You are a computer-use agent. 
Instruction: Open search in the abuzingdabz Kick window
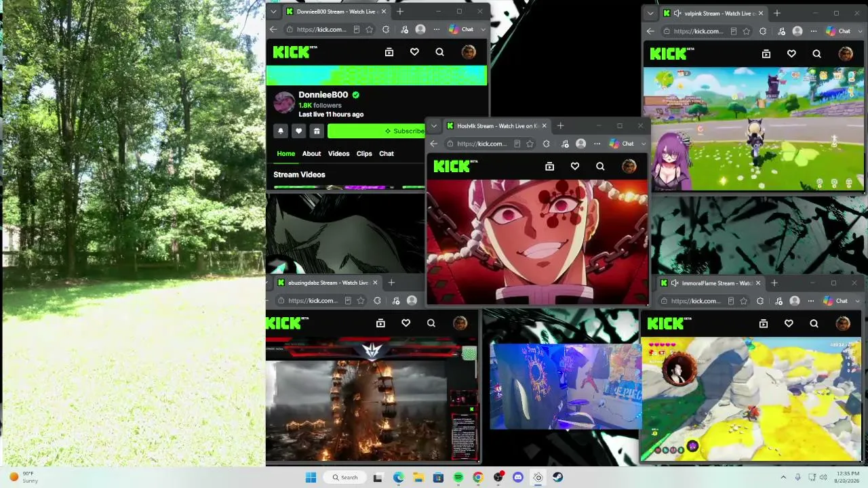click(x=431, y=323)
